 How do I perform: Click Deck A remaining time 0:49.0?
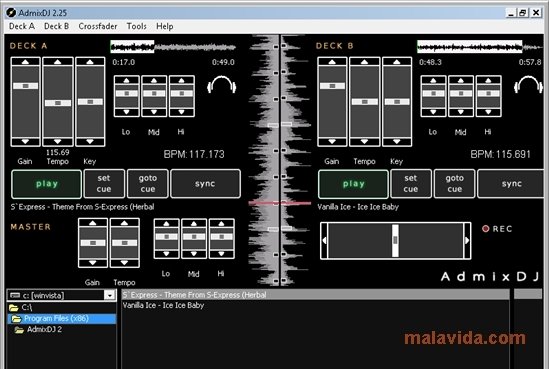[223, 62]
